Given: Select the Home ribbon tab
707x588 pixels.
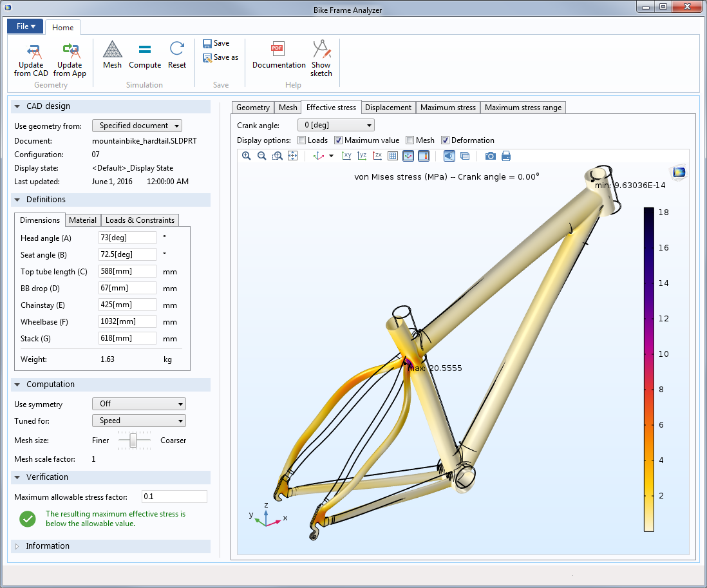Looking at the screenshot, I should click(x=62, y=28).
